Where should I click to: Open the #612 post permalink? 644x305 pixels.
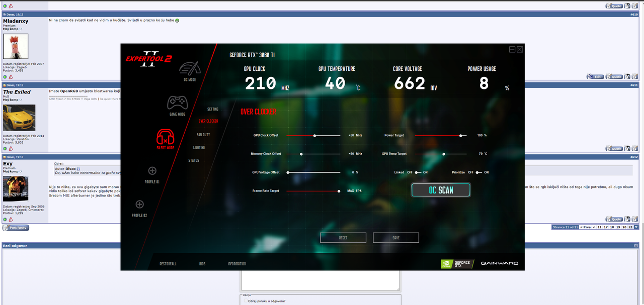pyautogui.click(x=634, y=157)
